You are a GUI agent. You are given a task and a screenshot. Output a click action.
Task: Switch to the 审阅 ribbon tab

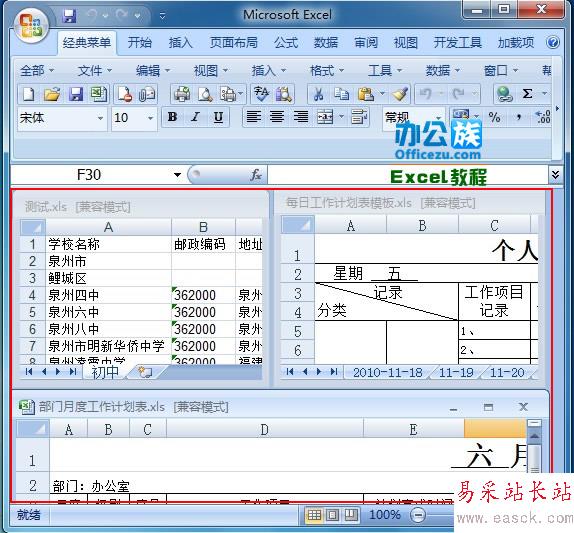[366, 42]
